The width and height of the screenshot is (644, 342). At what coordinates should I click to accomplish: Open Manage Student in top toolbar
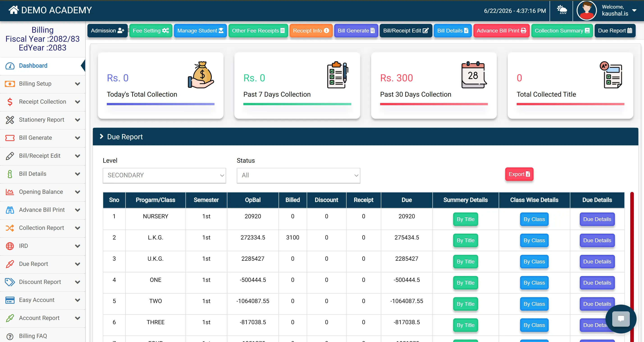(200, 30)
